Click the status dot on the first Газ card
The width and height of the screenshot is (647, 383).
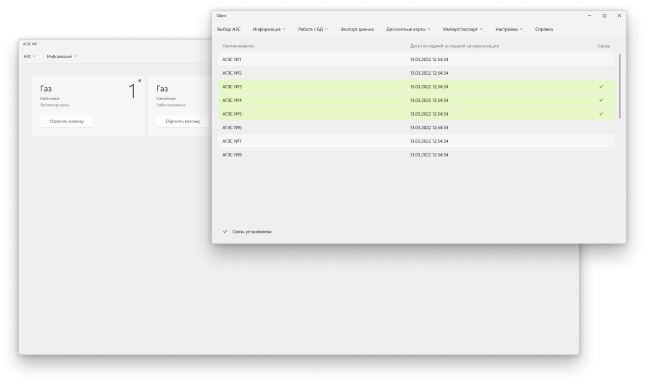(x=139, y=81)
